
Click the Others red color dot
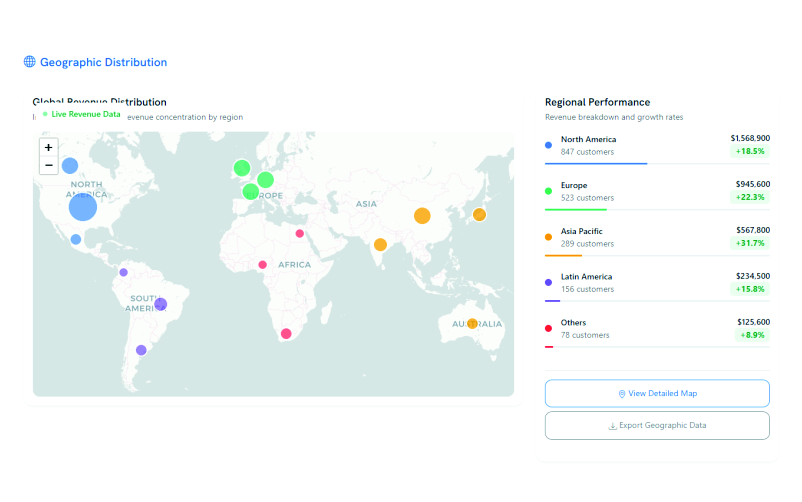tap(548, 328)
